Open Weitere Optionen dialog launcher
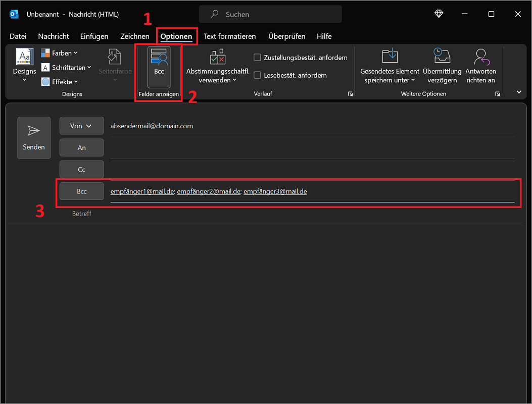The width and height of the screenshot is (532, 404). coord(498,94)
